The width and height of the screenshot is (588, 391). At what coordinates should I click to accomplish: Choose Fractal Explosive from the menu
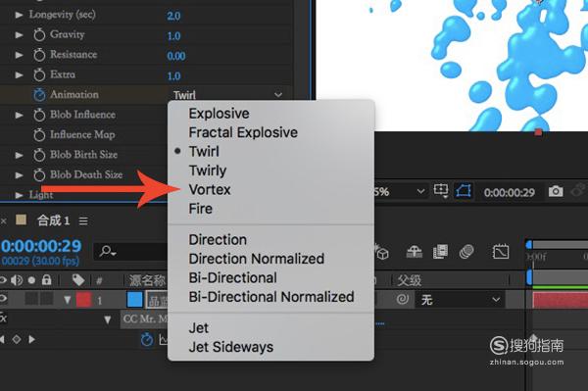pos(243,132)
